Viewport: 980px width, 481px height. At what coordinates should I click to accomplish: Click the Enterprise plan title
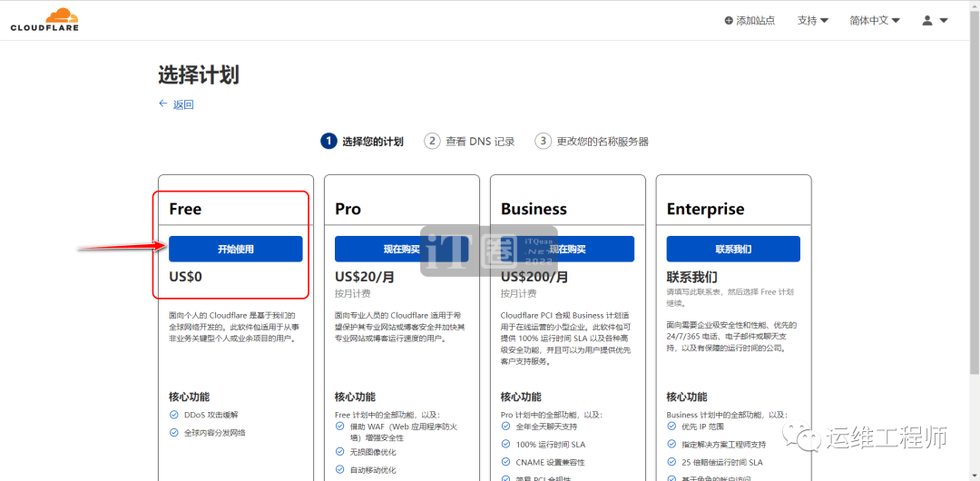pyautogui.click(x=706, y=209)
